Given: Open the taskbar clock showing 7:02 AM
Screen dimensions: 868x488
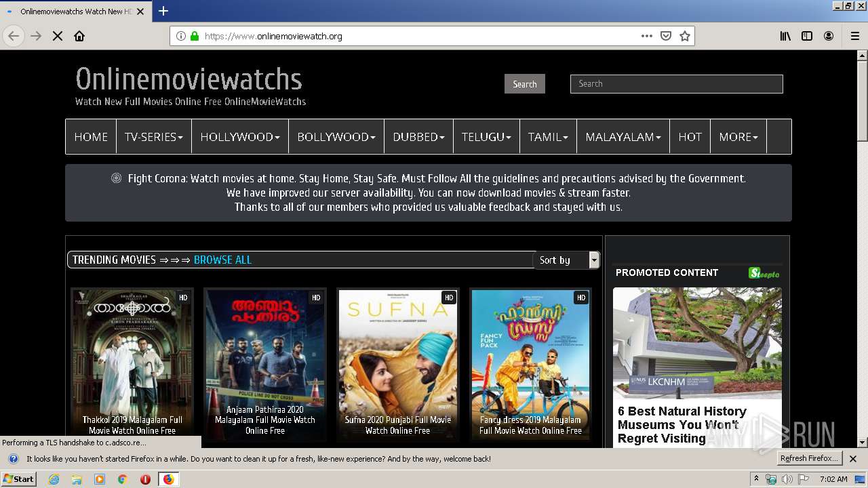Looking at the screenshot, I should [x=833, y=479].
